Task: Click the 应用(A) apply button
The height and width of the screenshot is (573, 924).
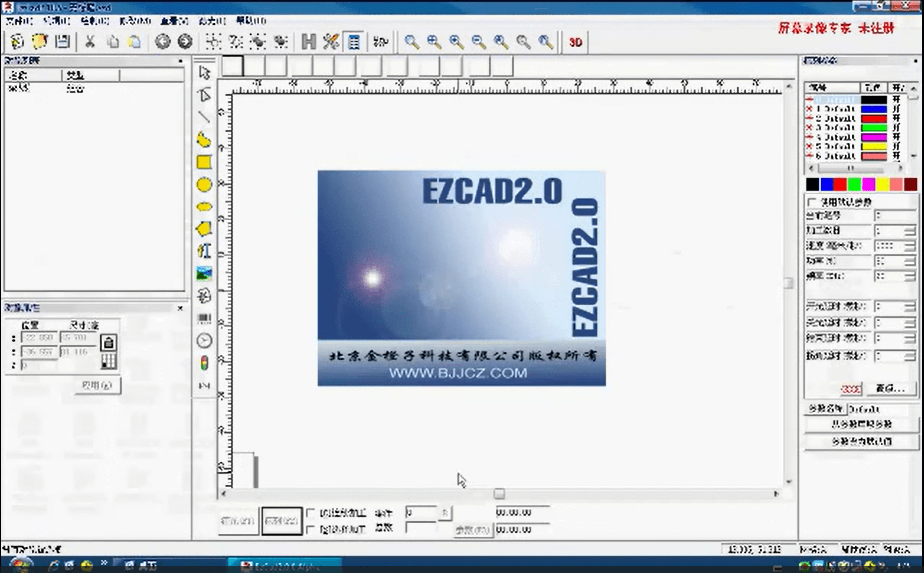Action: point(97,386)
